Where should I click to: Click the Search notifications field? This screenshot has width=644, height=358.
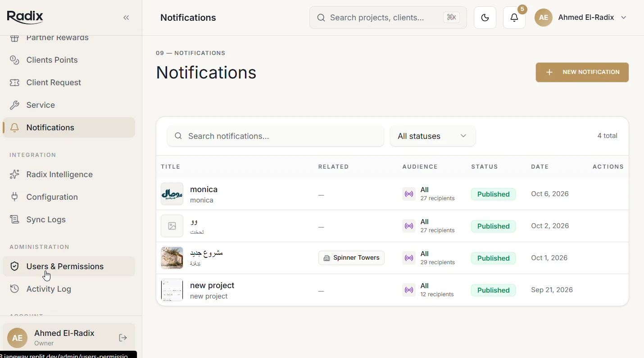276,136
